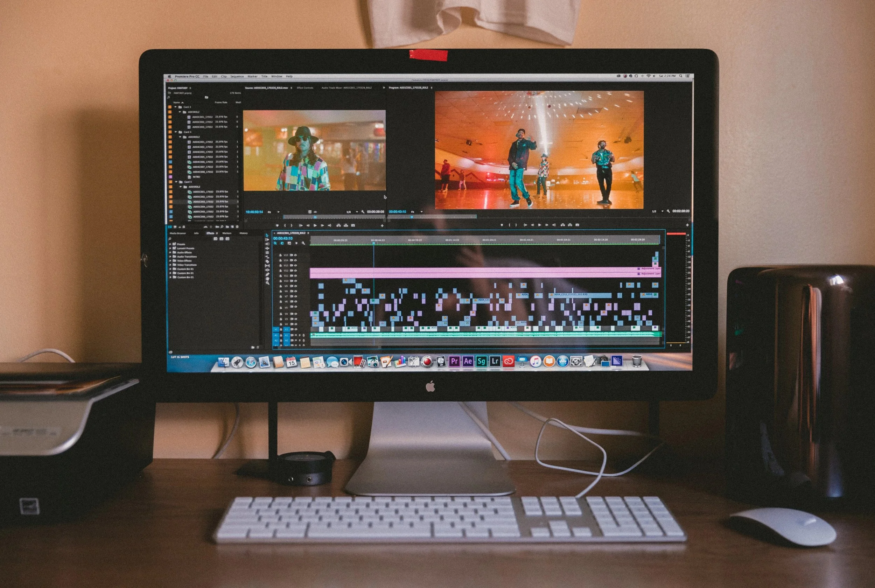Select the Hand tool in the tools panel

(x=267, y=279)
